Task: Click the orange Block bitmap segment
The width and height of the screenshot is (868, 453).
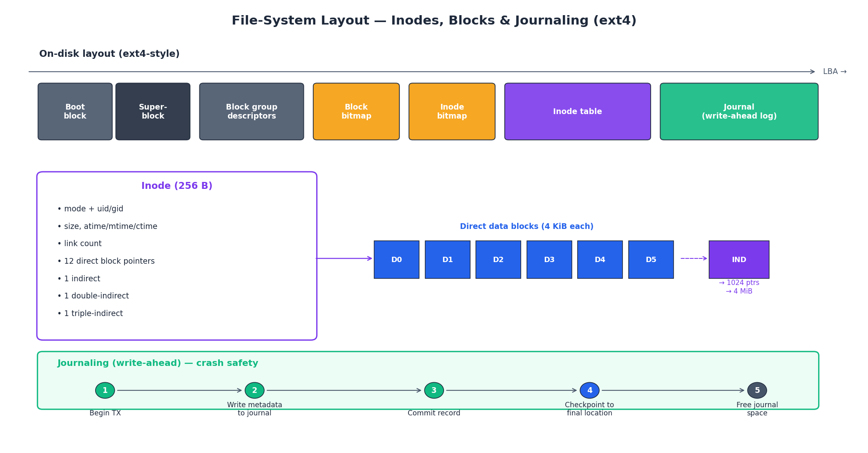Action: click(x=356, y=111)
